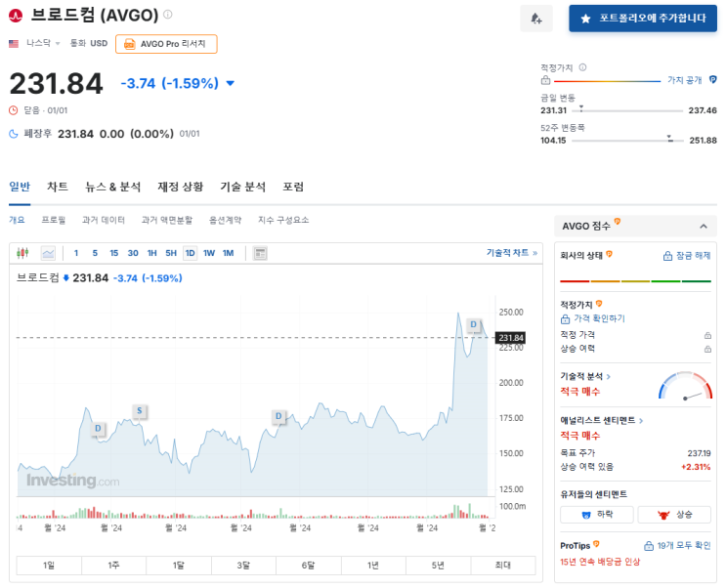This screenshot has height=588, width=726.
Task: Open the 뉴스 & 분석 tab
Action: (113, 187)
